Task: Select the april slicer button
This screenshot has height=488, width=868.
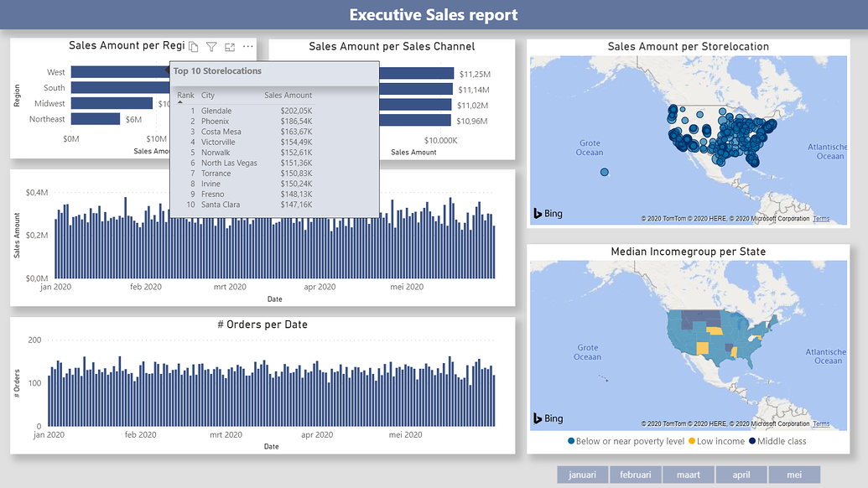Action: tap(741, 474)
